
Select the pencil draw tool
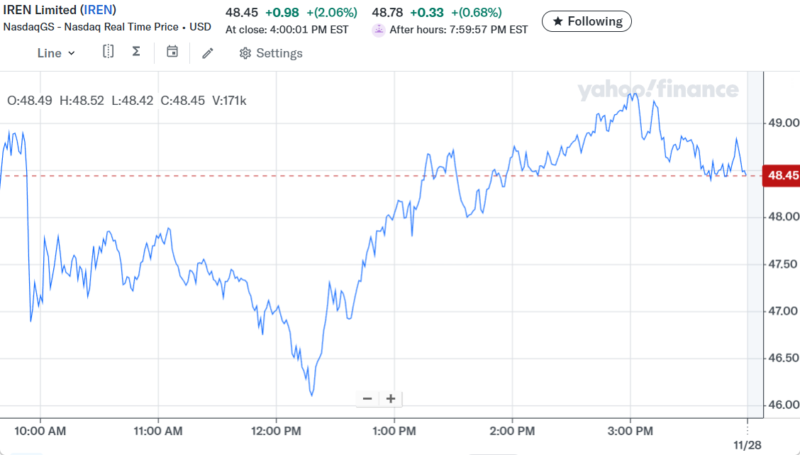point(207,53)
